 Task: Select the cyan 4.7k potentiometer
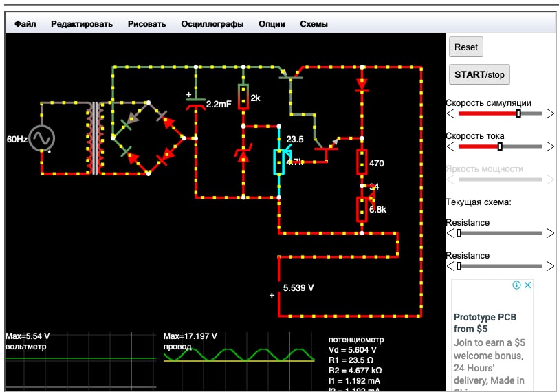[x=278, y=162]
